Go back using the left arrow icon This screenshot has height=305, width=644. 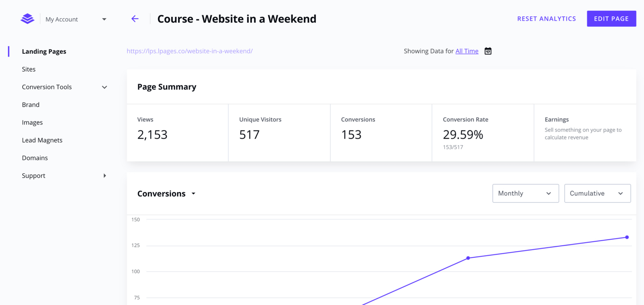point(135,19)
